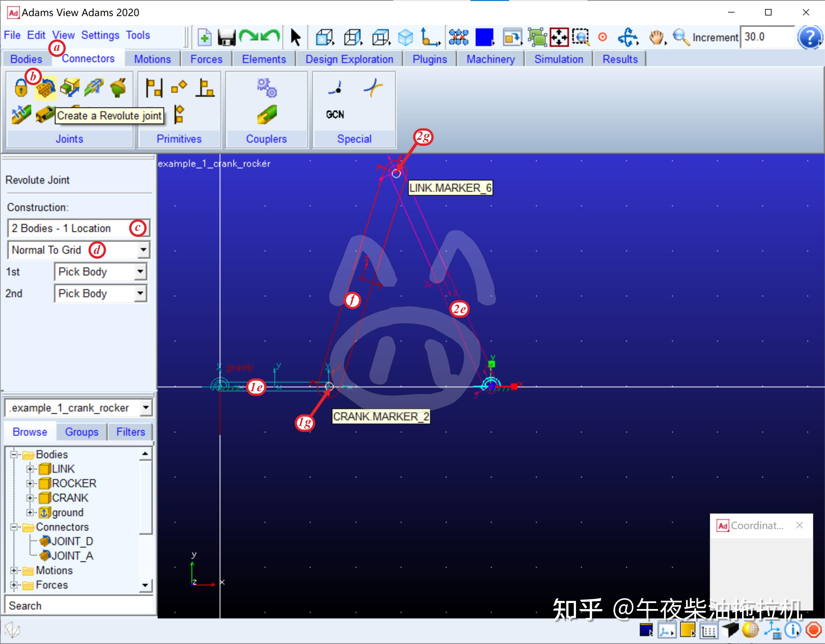Click the parallel axes primitive icon
The width and height of the screenshot is (825, 644).
154,88
